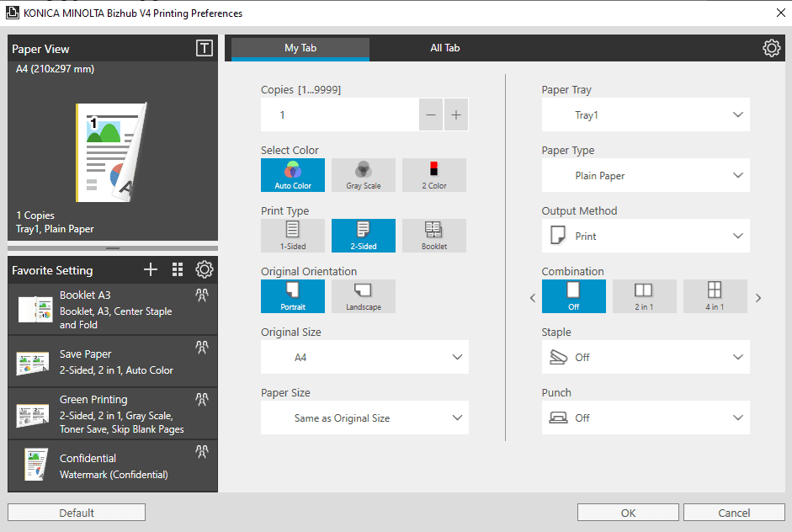Select 4 in 1 combination
Image resolution: width=792 pixels, height=532 pixels.
pyautogui.click(x=715, y=296)
